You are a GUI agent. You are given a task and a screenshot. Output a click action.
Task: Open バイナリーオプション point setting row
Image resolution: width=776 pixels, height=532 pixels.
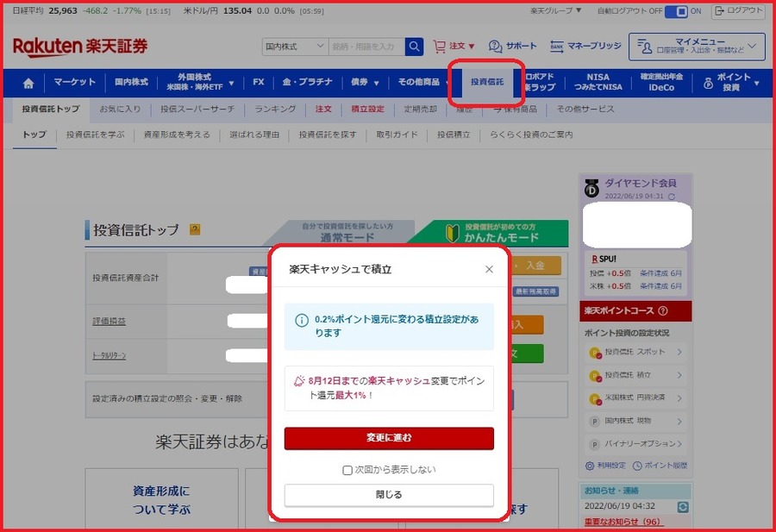coord(635,444)
